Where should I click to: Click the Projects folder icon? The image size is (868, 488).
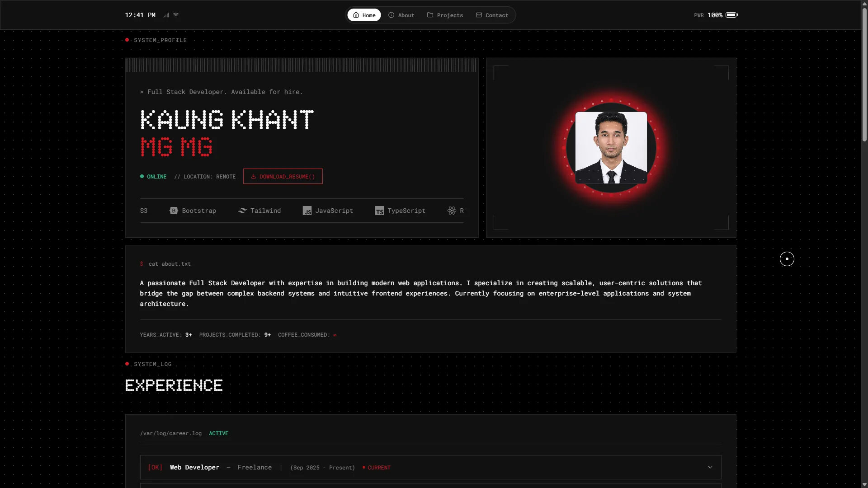(430, 15)
